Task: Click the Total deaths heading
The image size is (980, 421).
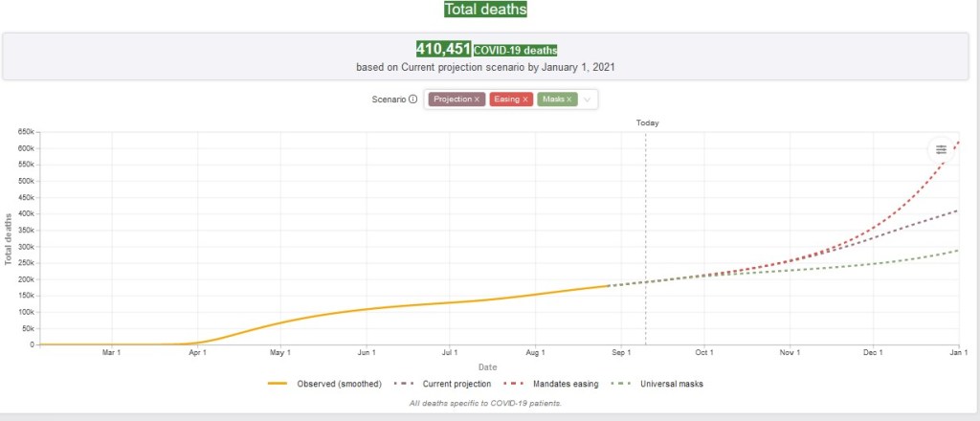Action: 484,10
